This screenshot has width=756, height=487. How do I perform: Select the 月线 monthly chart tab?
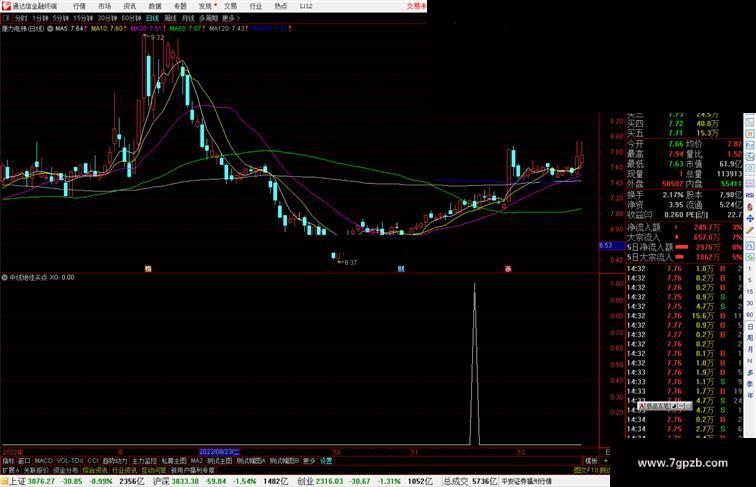[188, 18]
